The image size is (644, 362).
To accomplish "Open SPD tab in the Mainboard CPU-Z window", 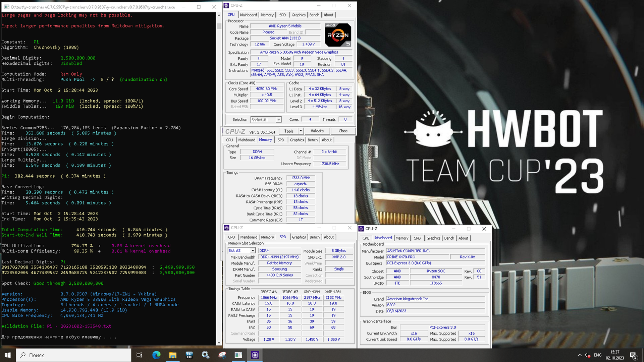I will tap(417, 238).
